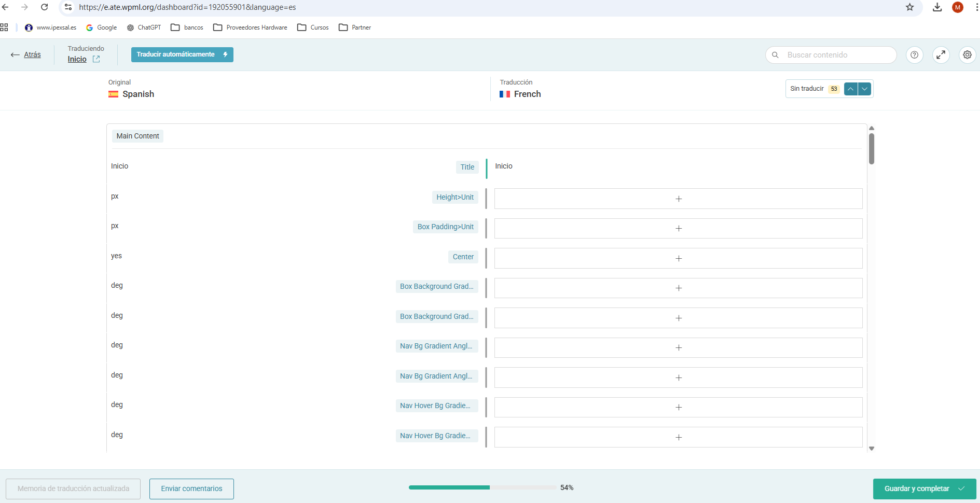The height and width of the screenshot is (503, 980).
Task: Click the Title field label tag
Action: [467, 167]
